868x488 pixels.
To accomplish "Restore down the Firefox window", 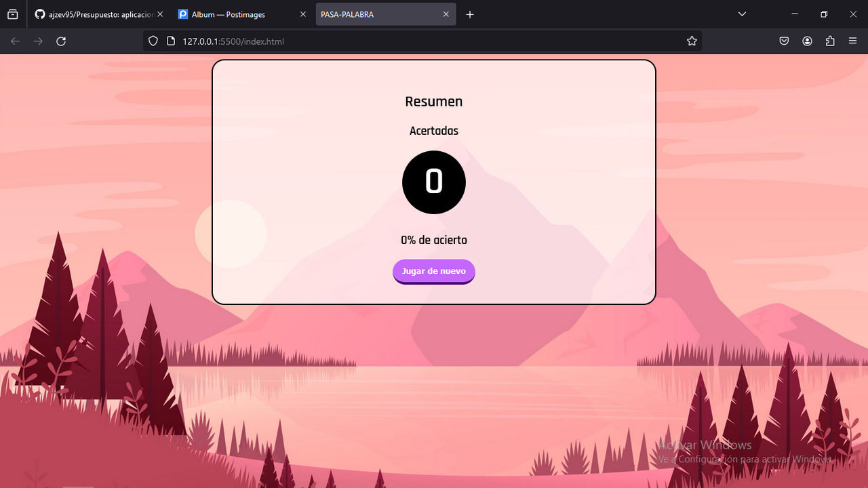I will coord(824,14).
